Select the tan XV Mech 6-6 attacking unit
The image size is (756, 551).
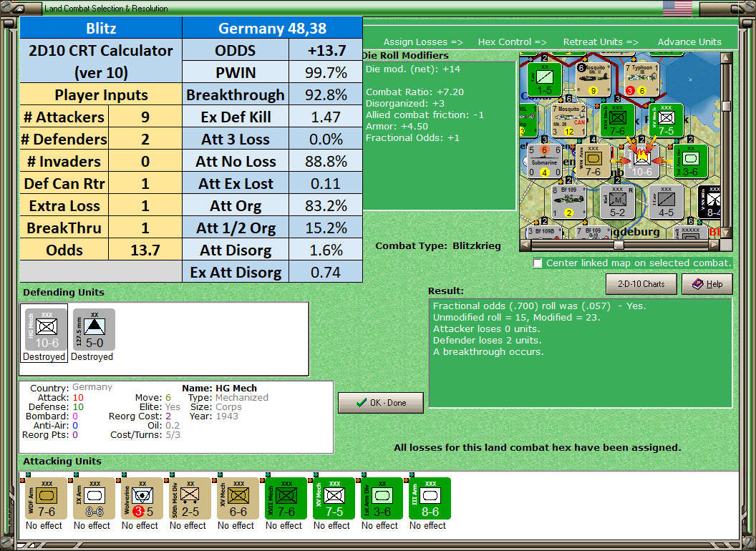[x=238, y=499]
